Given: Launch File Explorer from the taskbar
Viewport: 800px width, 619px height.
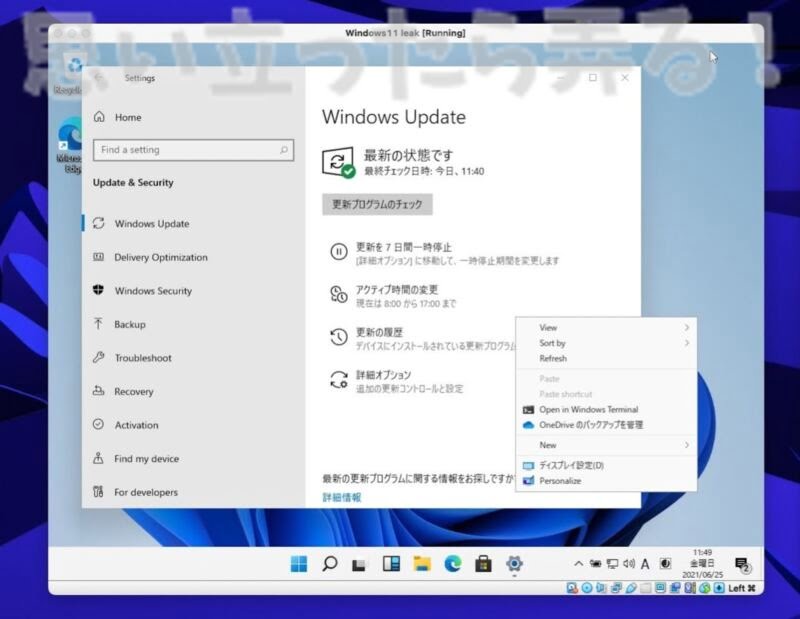Looking at the screenshot, I should pyautogui.click(x=422, y=563).
